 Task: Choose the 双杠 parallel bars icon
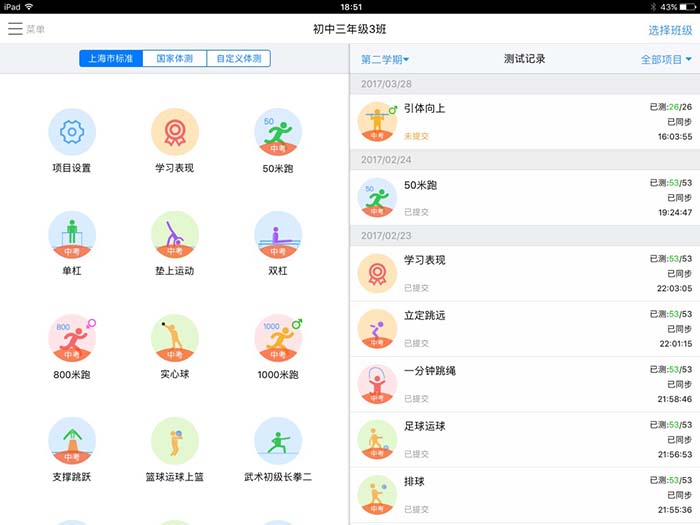point(277,235)
